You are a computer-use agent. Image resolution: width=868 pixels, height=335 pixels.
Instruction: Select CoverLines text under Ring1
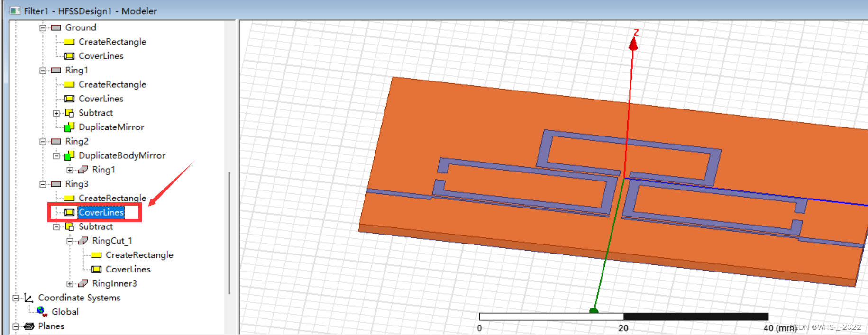click(x=101, y=99)
